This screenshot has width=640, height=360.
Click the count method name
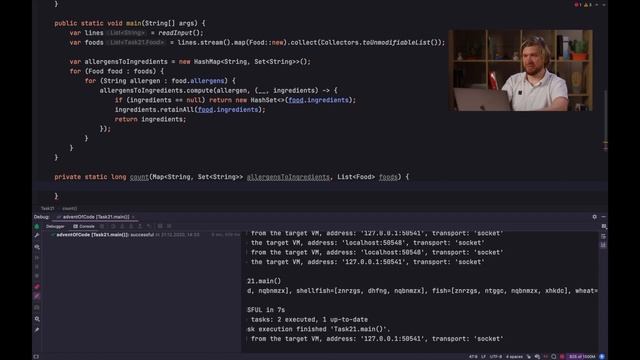pyautogui.click(x=139, y=177)
